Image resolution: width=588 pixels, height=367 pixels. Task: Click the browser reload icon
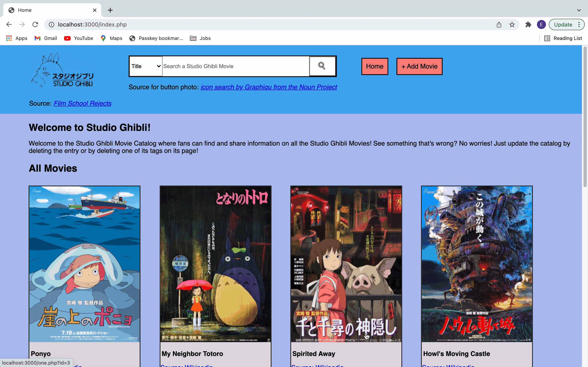[35, 25]
